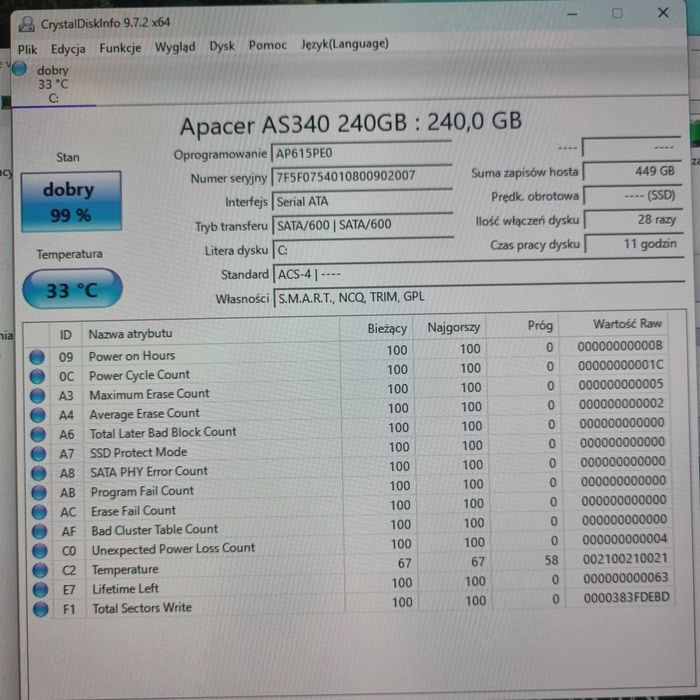
Task: Select drive C: status icon at top
Action: 19,69
